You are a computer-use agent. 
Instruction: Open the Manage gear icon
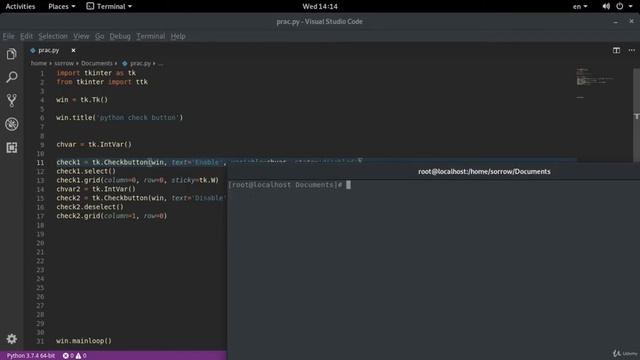(11, 339)
